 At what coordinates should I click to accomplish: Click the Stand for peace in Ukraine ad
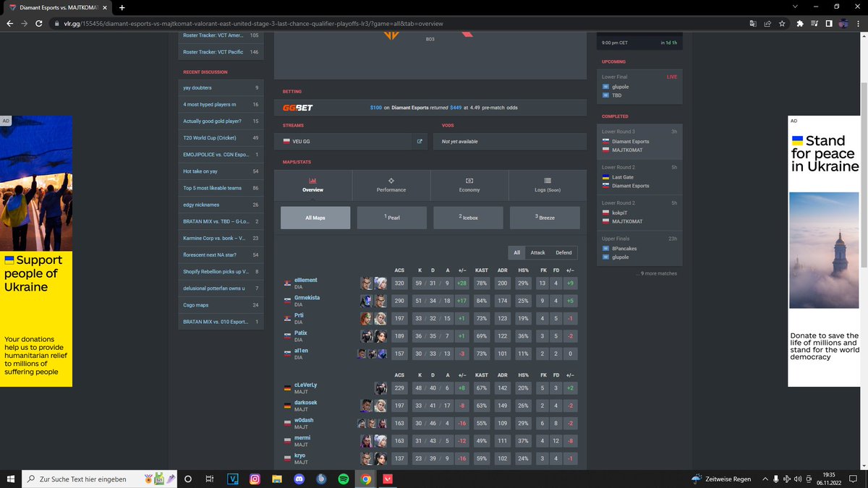coord(825,251)
